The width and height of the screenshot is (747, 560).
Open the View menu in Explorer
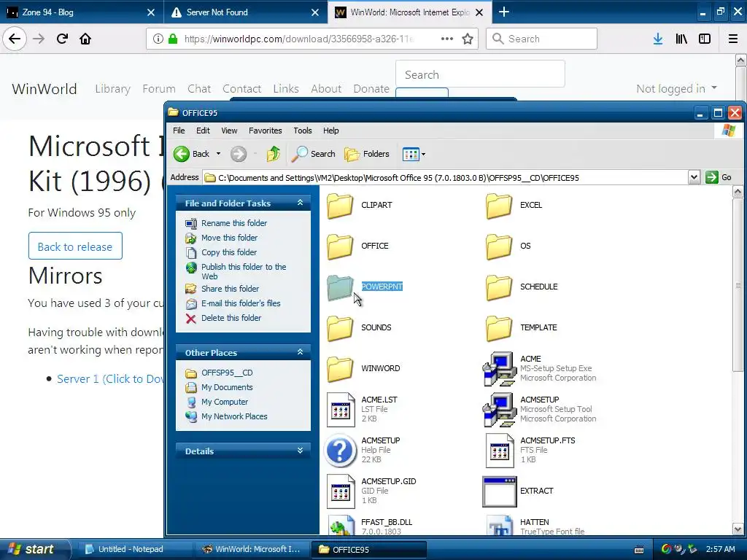click(x=229, y=131)
